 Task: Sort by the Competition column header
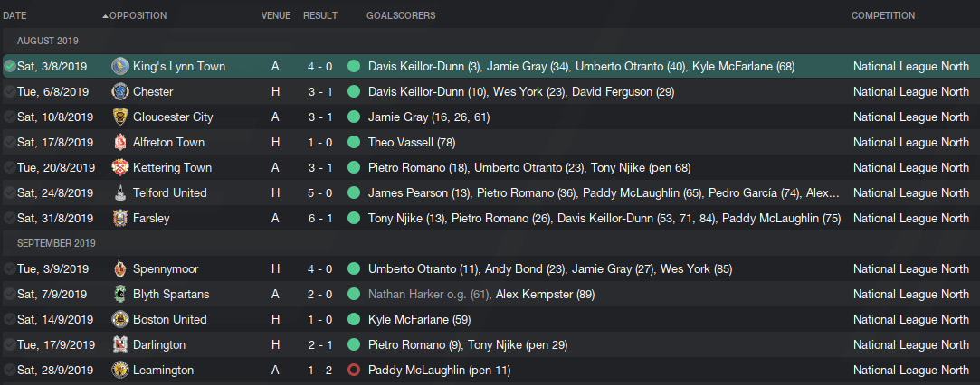[883, 15]
